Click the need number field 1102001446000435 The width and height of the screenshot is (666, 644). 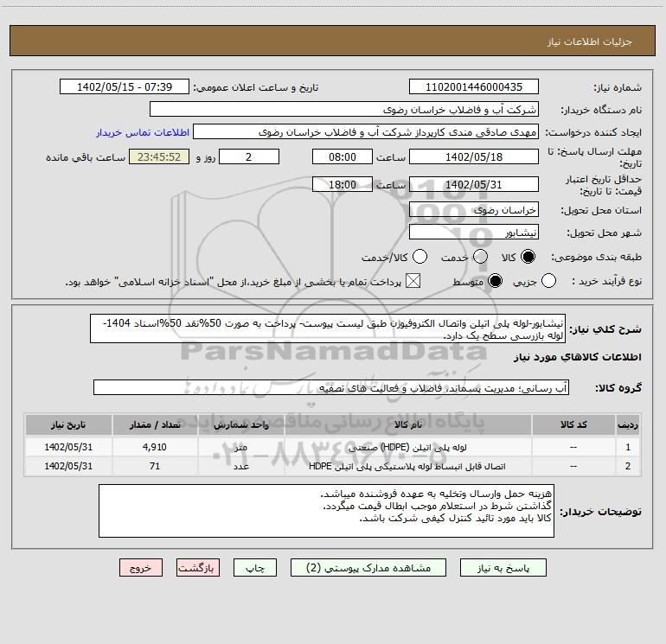tap(474, 86)
